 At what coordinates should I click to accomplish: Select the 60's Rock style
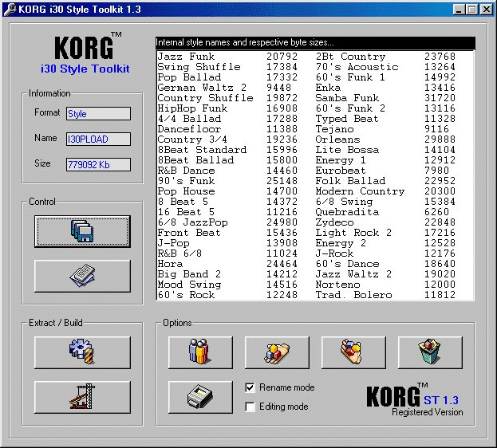186,295
